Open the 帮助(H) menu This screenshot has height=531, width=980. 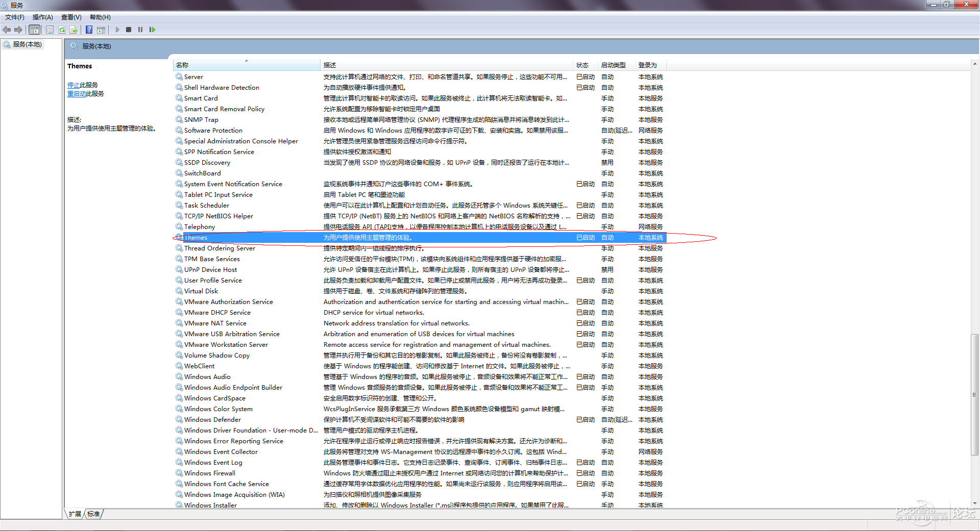[100, 17]
